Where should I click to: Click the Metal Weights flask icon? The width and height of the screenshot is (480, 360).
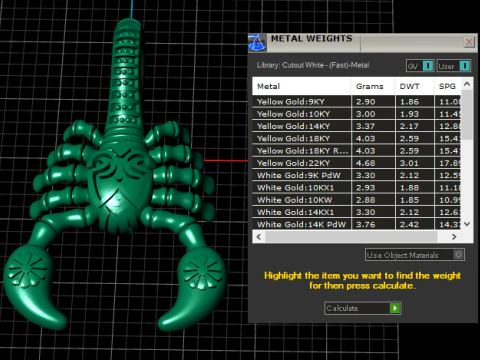point(257,43)
